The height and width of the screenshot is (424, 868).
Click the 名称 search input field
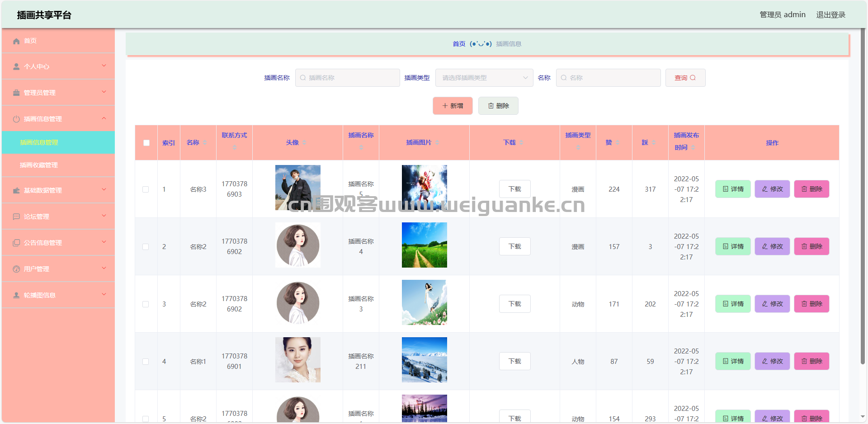point(609,78)
